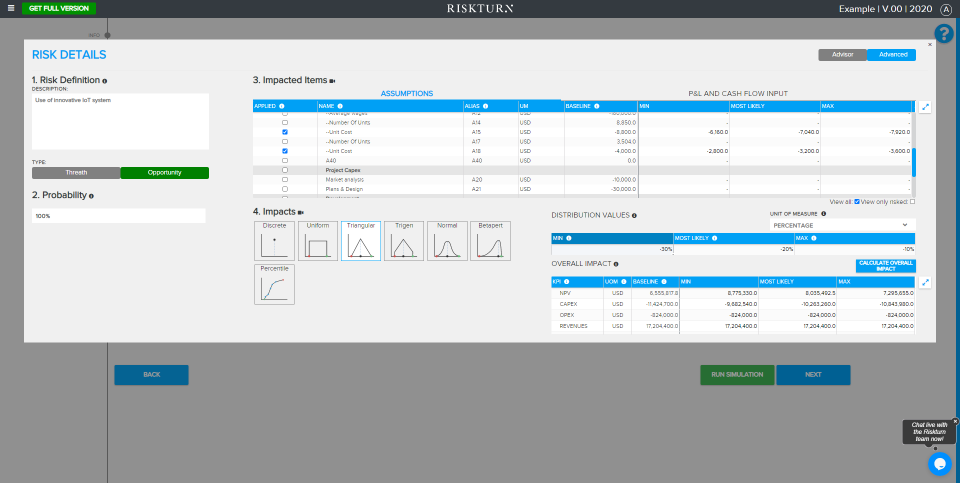The width and height of the screenshot is (960, 483).
Task: Switch to Advanced mode
Action: pyautogui.click(x=892, y=54)
